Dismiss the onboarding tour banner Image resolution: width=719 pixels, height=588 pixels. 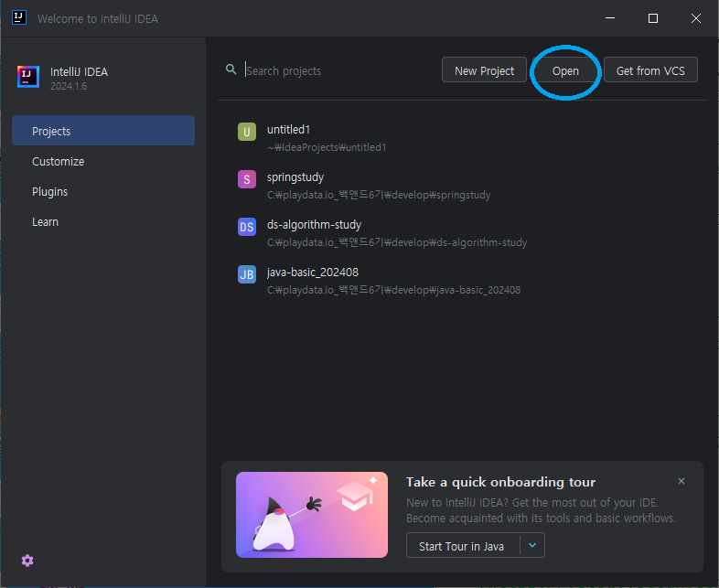681,481
